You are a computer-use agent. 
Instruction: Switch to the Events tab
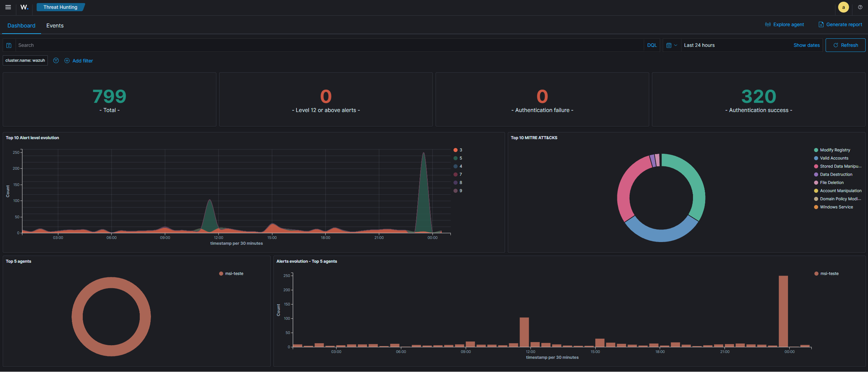point(55,26)
